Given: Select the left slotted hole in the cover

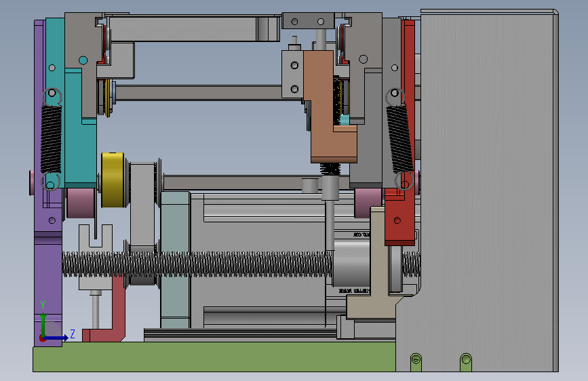Looking at the screenshot, I should click(416, 362).
